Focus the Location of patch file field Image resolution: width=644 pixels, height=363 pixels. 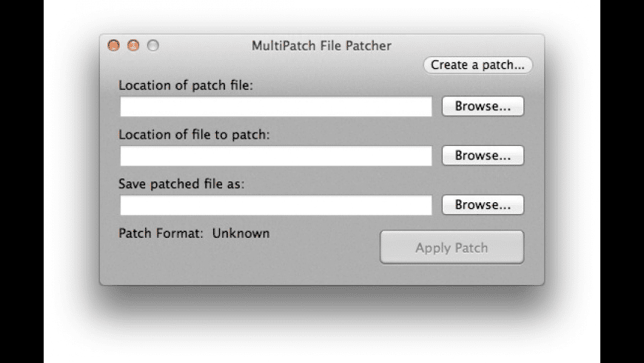coord(276,107)
